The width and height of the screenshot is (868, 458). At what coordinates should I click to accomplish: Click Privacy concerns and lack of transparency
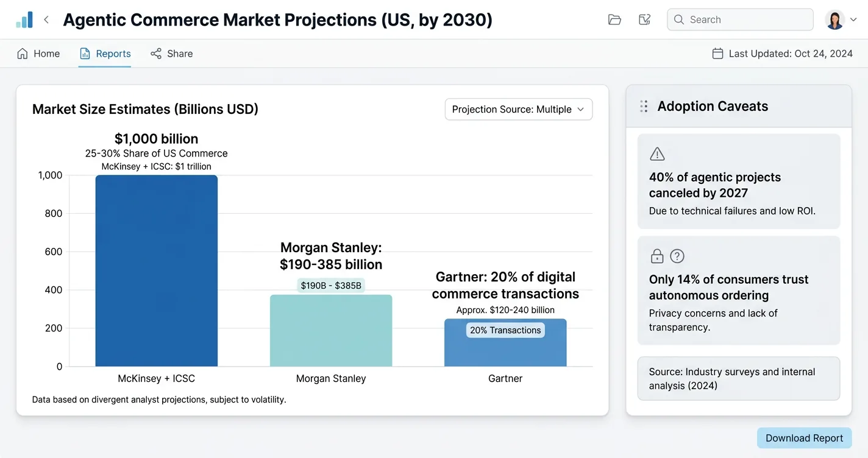713,320
